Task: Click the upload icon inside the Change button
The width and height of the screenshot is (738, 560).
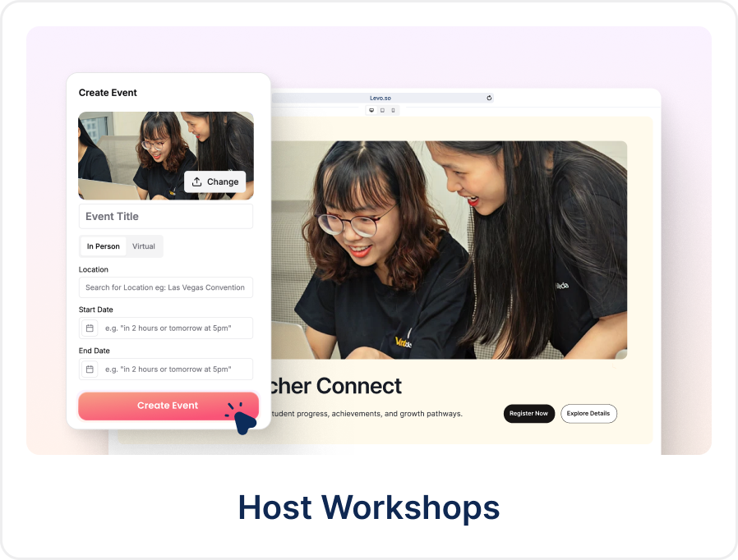Action: point(197,181)
